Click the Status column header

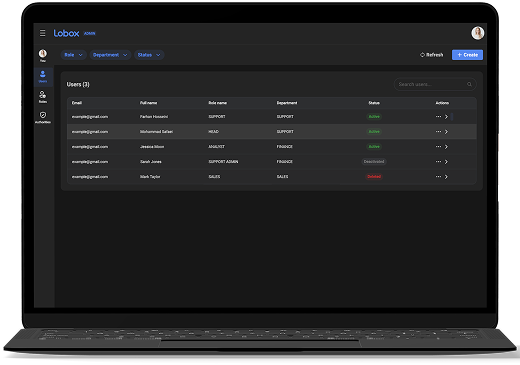point(374,103)
